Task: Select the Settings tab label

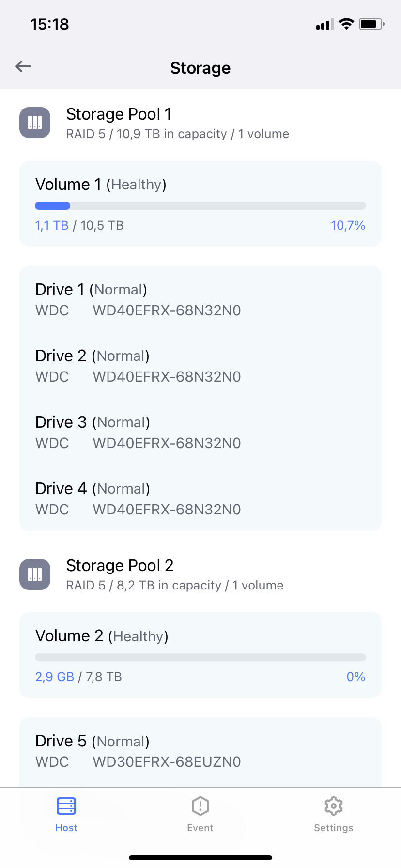Action: (334, 828)
